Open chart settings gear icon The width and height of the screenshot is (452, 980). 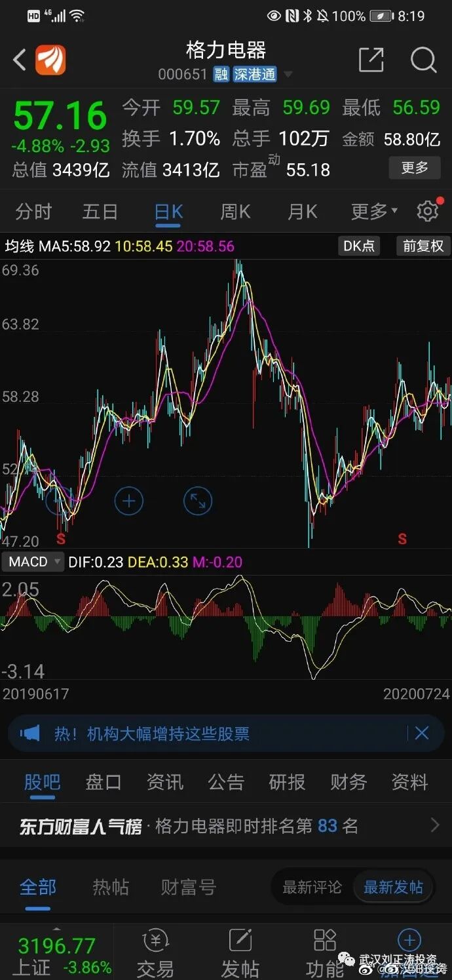click(x=428, y=212)
